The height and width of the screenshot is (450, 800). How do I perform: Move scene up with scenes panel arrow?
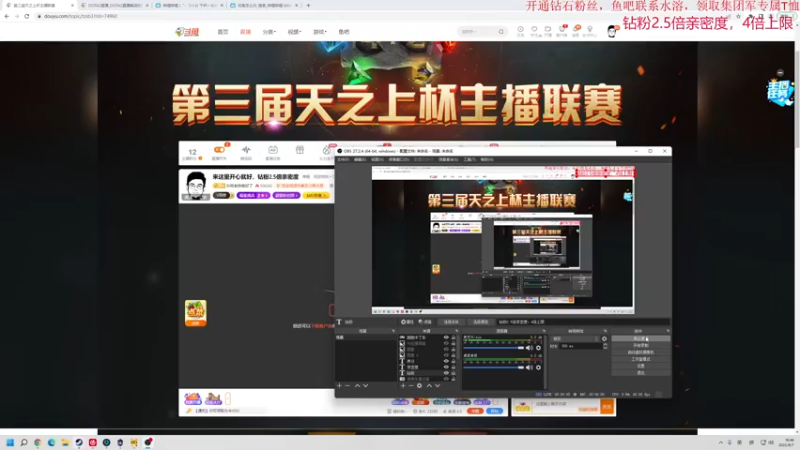357,386
